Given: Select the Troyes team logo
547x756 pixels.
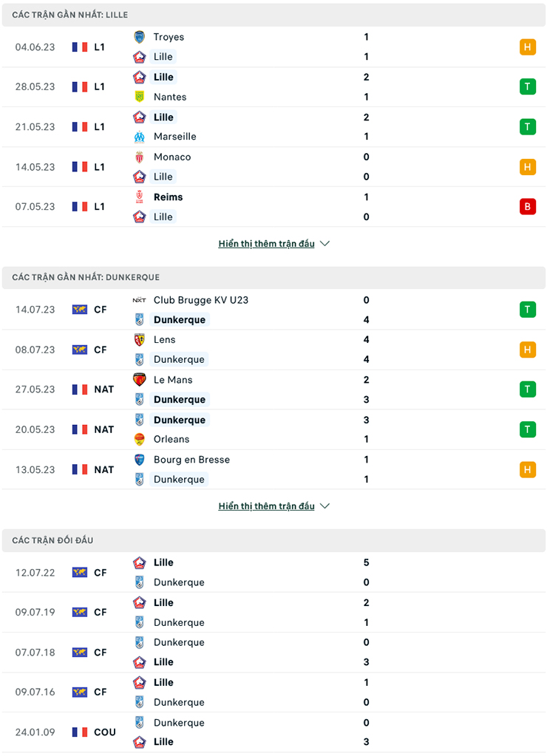Looking at the screenshot, I should click(x=139, y=36).
